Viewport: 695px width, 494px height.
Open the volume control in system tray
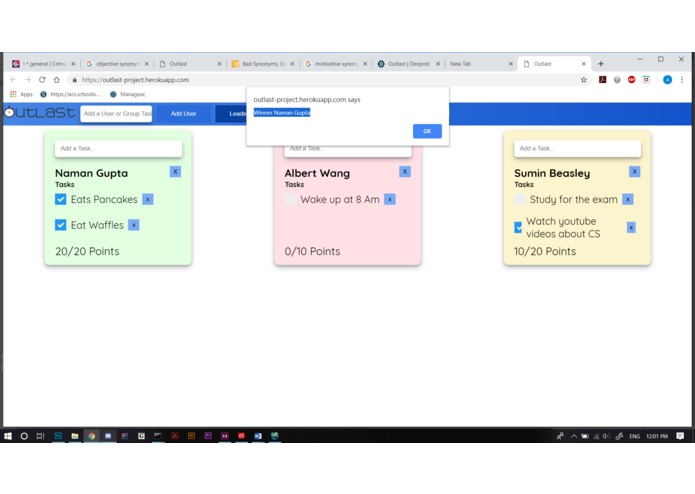pos(606,436)
